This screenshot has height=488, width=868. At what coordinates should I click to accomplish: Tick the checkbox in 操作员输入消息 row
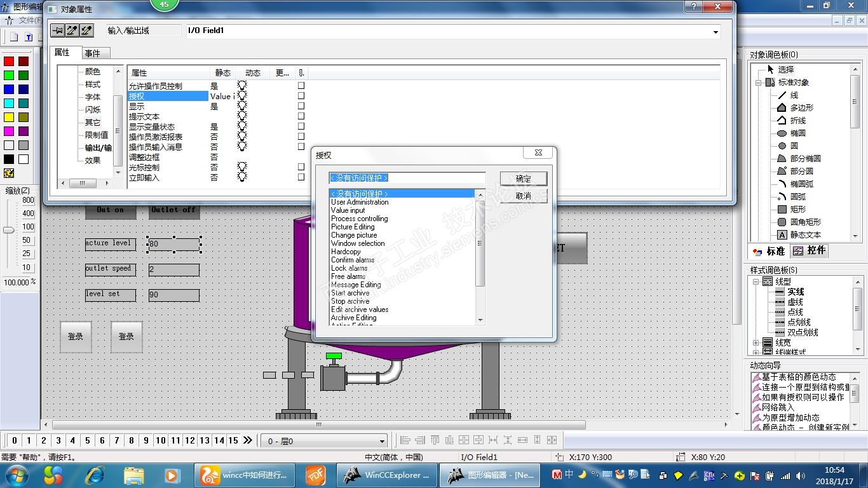(301, 147)
